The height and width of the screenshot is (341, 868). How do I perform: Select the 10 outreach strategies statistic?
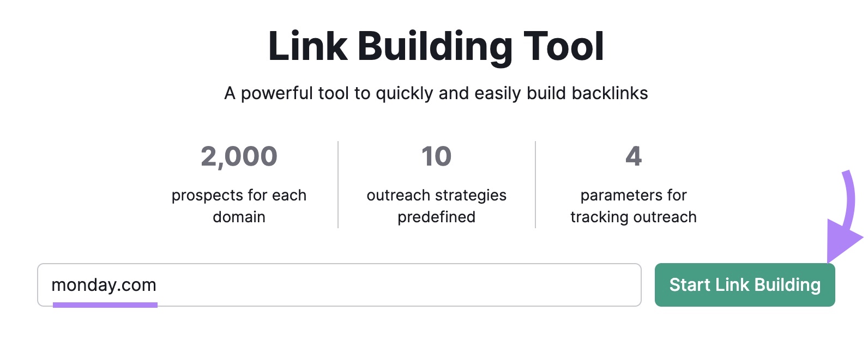[x=436, y=157]
